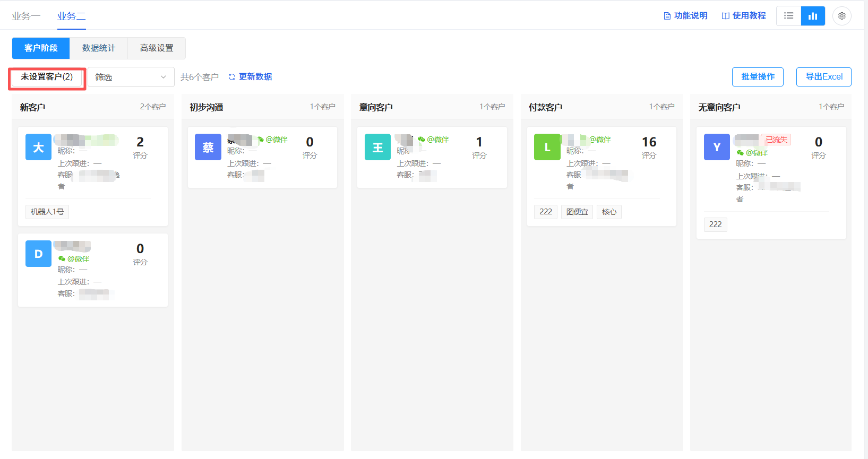868x459 pixels.
Task: Switch to 业务一 tab
Action: click(x=26, y=16)
